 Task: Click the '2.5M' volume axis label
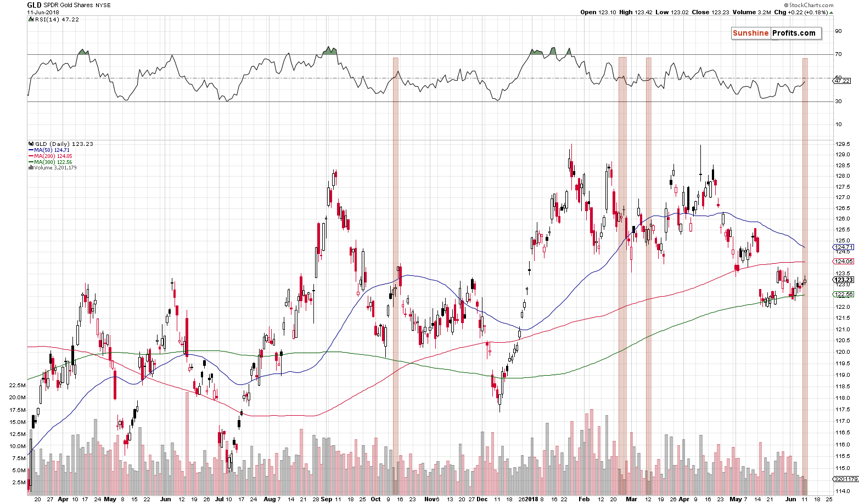point(19,483)
